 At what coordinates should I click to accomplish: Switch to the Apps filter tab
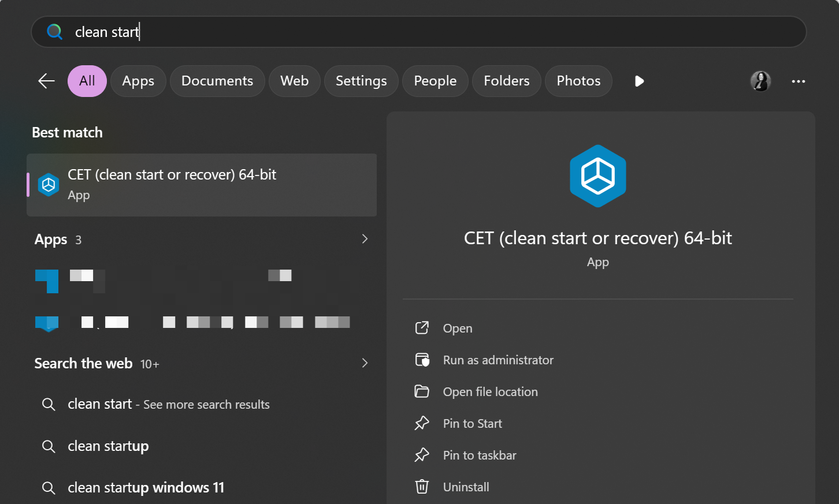pos(138,81)
